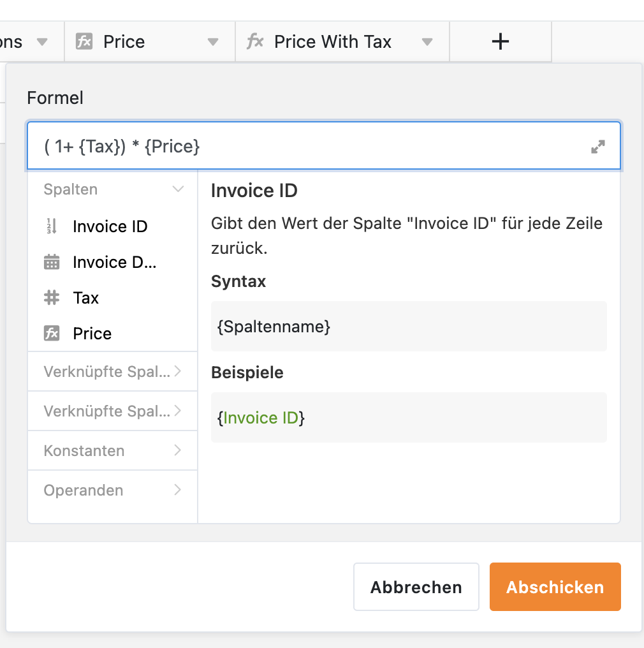Expand the second Verknüpfte Spal... section
This screenshot has height=648, width=644.
(x=112, y=411)
